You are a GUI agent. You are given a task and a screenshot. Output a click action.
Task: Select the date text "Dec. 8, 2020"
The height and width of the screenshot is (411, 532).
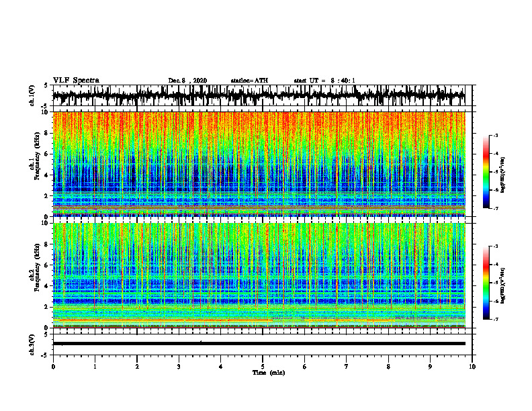187,81
